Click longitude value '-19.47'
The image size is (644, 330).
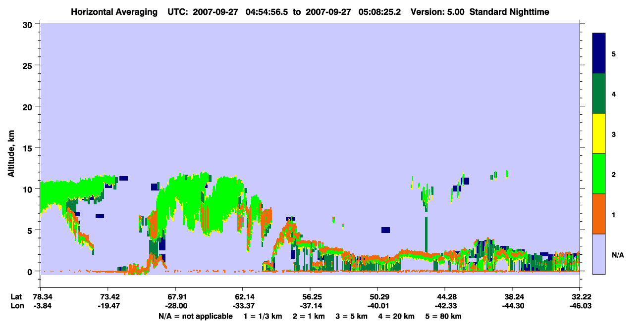pos(108,306)
